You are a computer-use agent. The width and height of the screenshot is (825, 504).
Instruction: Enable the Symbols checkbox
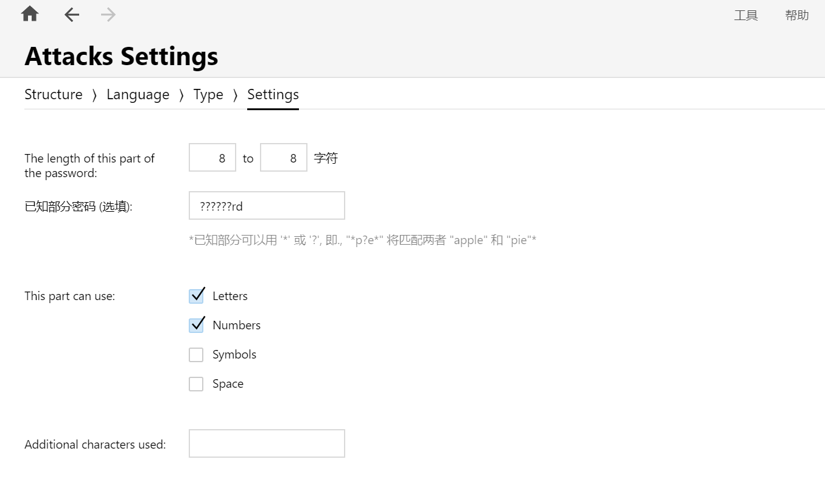pos(196,355)
